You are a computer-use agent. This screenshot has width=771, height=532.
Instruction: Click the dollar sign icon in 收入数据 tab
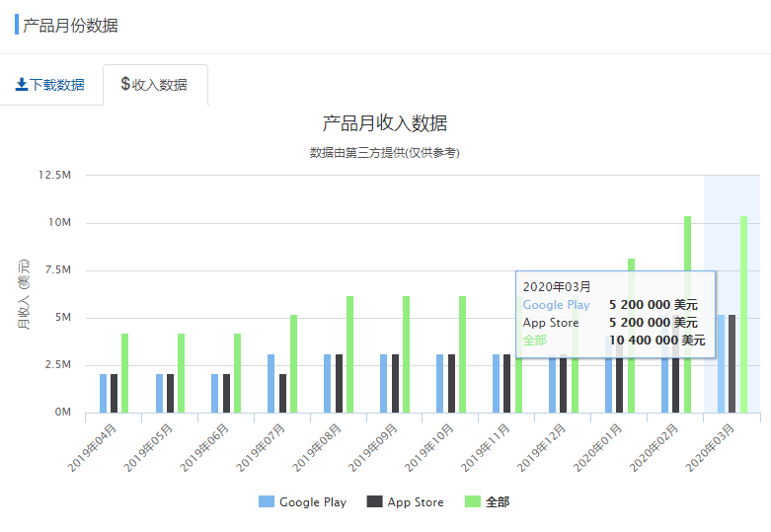click(x=125, y=84)
